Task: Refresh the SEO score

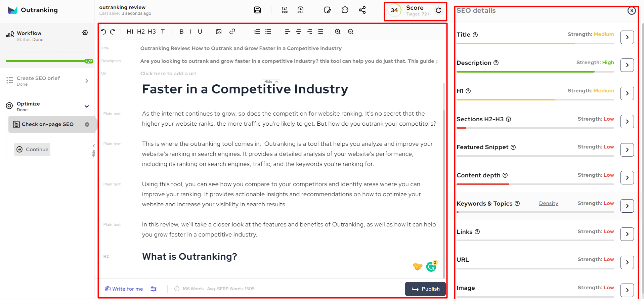Action: pos(438,10)
